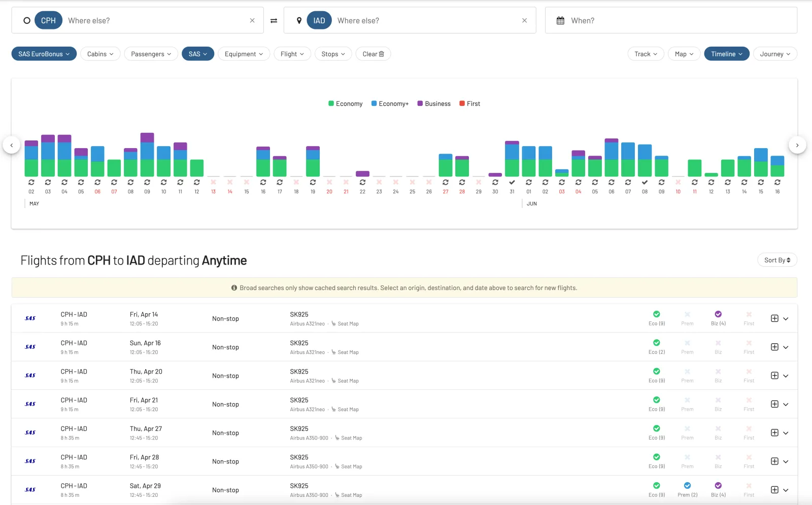The height and width of the screenshot is (505, 812).
Task: Click the destination pin icon
Action: [x=299, y=21]
